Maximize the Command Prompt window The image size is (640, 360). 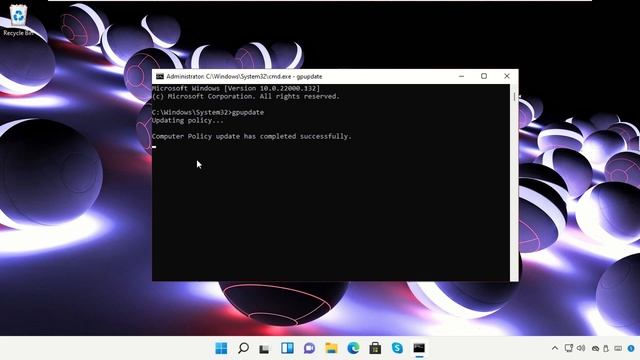click(484, 76)
